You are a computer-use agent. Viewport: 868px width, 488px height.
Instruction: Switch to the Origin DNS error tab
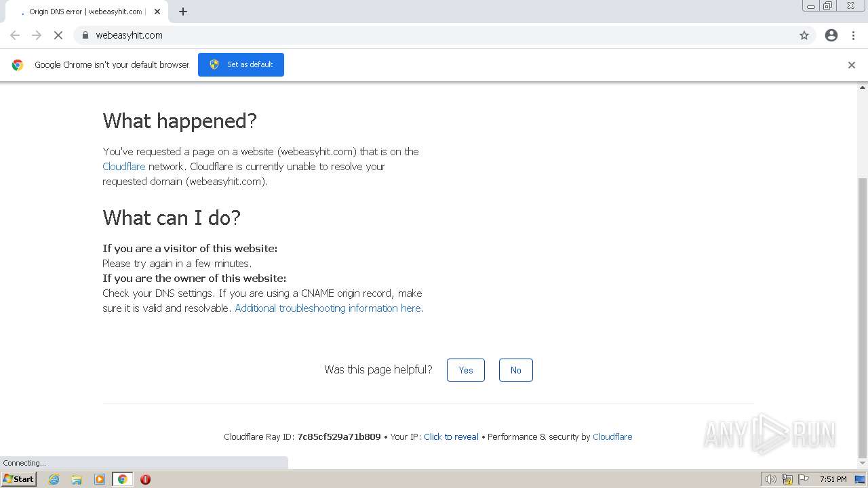pos(85,12)
